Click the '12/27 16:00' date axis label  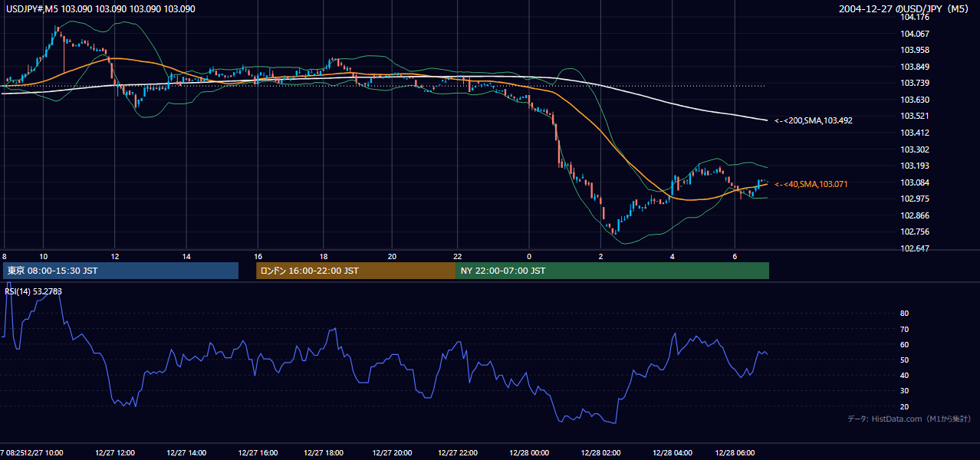point(258,453)
